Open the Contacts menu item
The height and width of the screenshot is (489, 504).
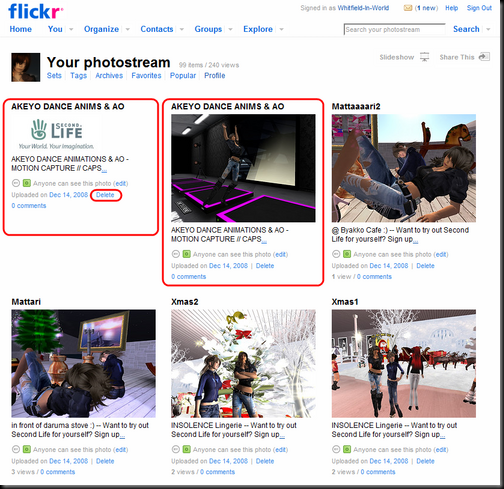click(x=157, y=29)
